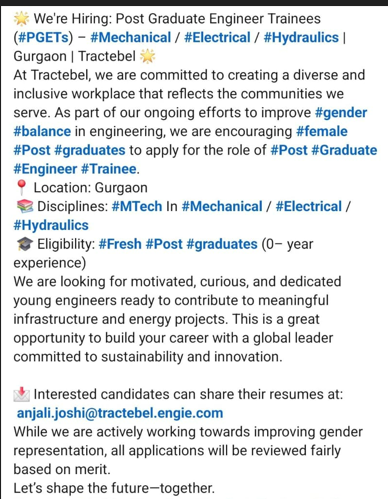
Task: Click the red location pin emoji
Action: [21, 188]
